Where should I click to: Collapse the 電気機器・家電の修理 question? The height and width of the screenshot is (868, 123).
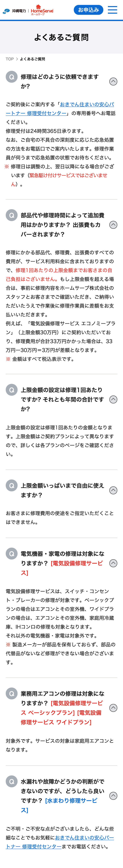113,563
